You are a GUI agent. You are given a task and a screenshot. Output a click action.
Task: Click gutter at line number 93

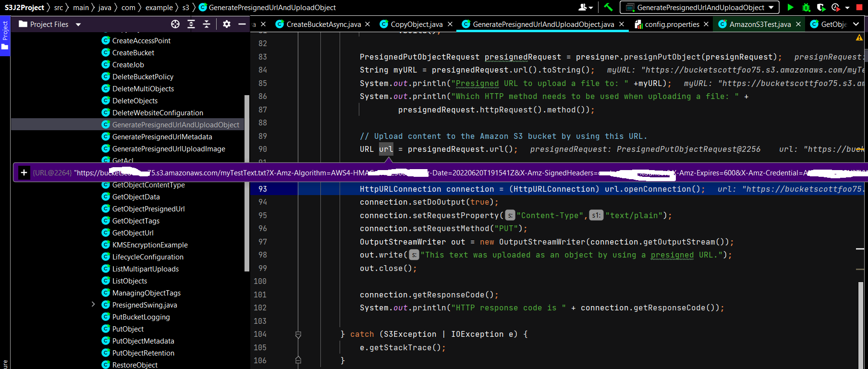point(262,189)
